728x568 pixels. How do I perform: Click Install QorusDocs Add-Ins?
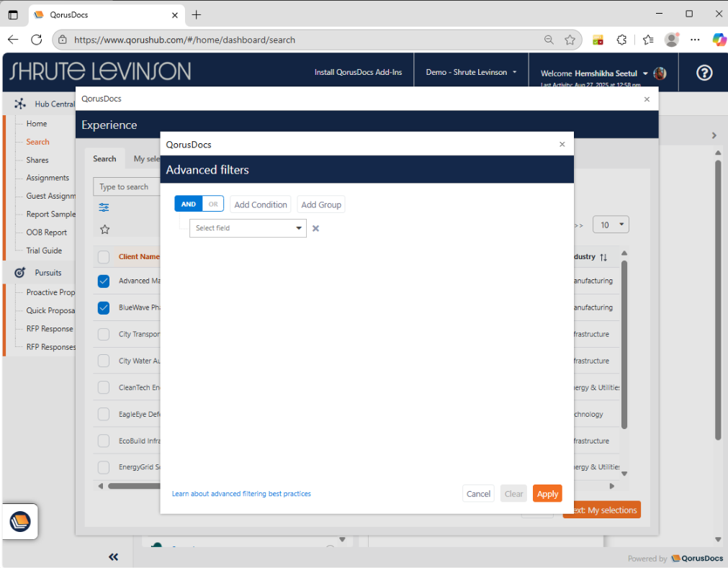pyautogui.click(x=356, y=72)
